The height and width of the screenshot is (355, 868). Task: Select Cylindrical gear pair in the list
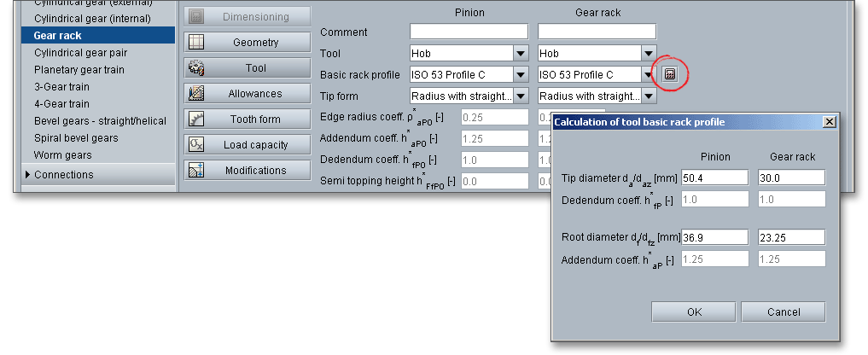pos(75,53)
